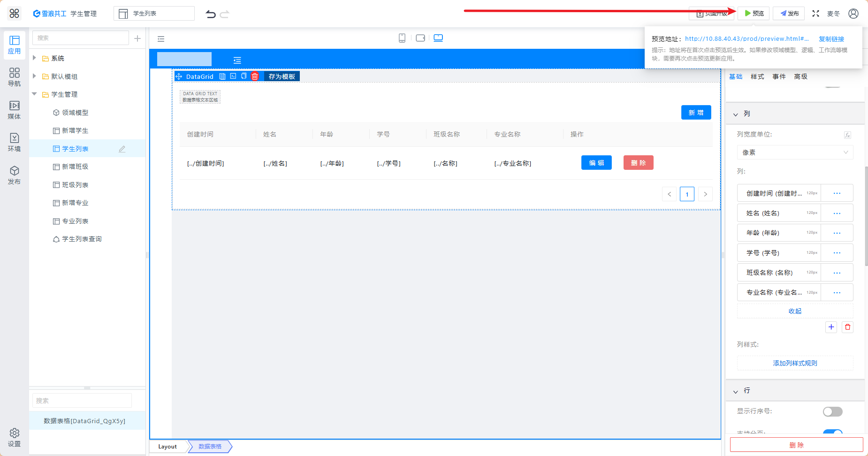Click the lower component search field
The image size is (868, 456).
pyautogui.click(x=82, y=401)
